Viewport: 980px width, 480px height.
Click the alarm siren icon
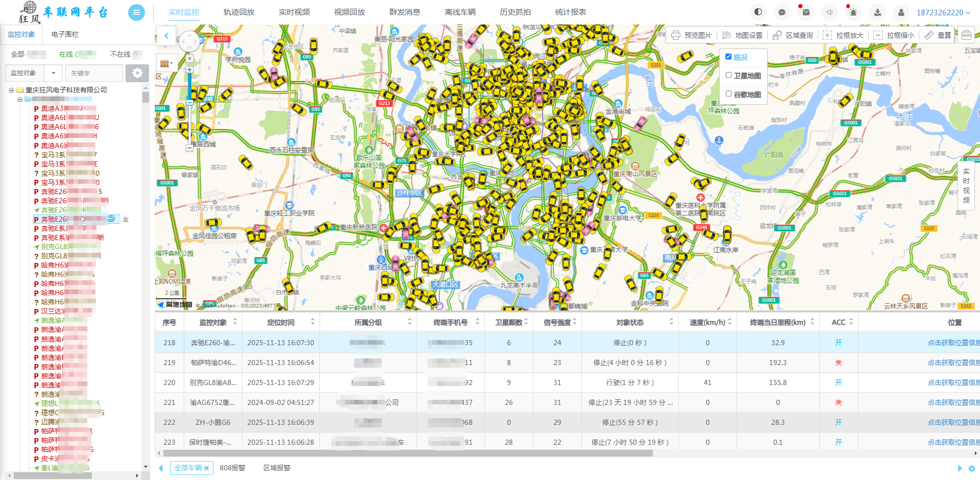coord(853,12)
